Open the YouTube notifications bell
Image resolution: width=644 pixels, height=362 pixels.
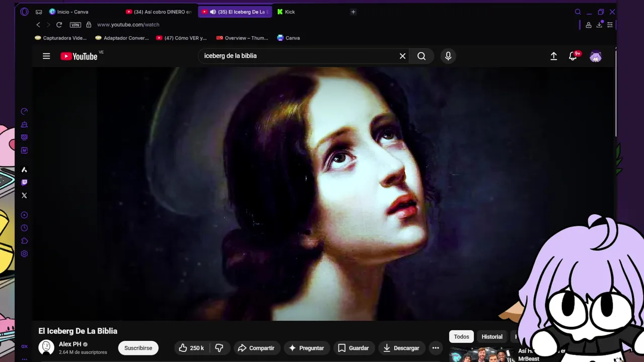(573, 56)
